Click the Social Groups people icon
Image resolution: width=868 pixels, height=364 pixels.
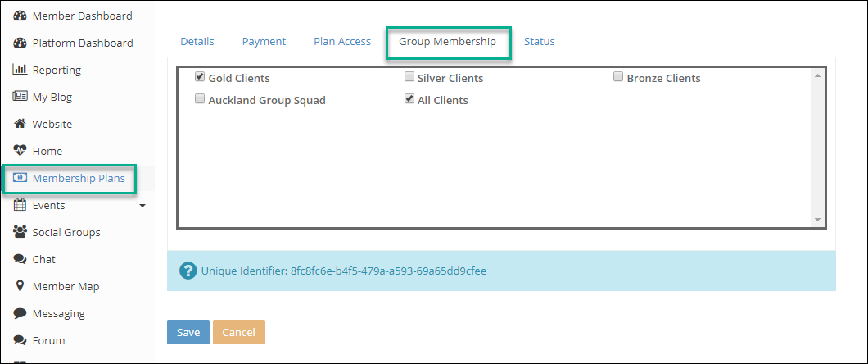tap(20, 232)
